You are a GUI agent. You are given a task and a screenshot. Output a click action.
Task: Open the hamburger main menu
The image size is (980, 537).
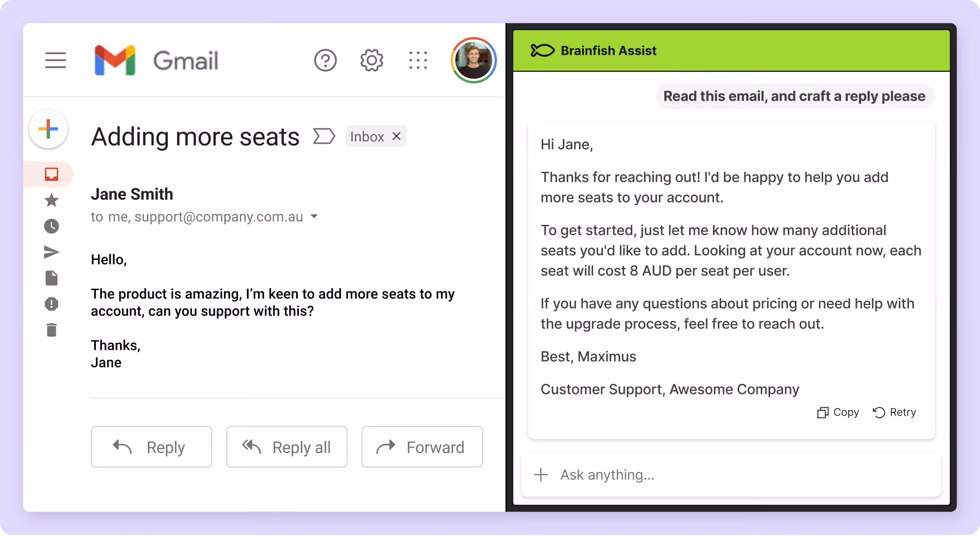coord(55,60)
